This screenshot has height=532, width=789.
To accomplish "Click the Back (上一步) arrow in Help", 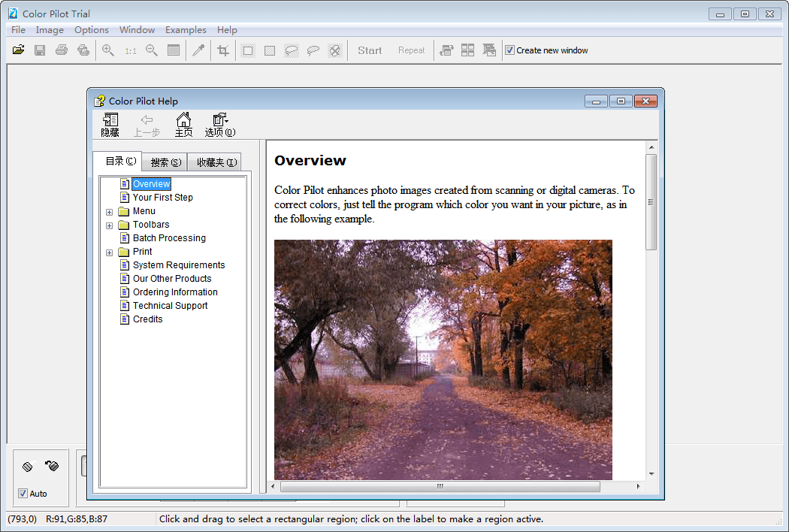I will point(147,125).
